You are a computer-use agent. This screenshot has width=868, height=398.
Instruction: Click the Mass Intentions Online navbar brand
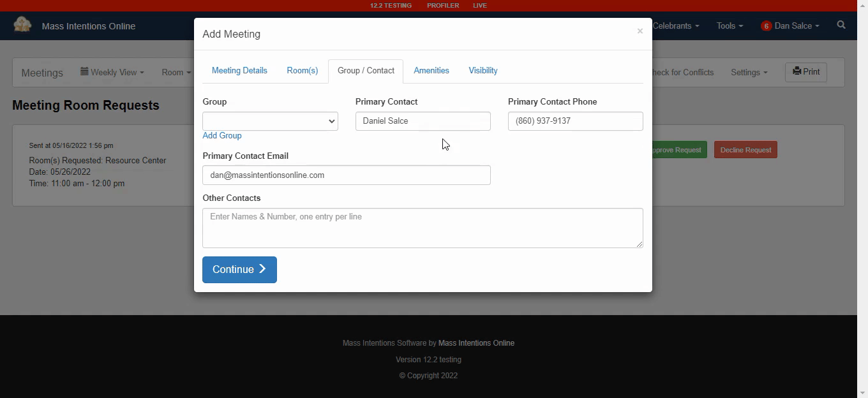[x=89, y=26]
